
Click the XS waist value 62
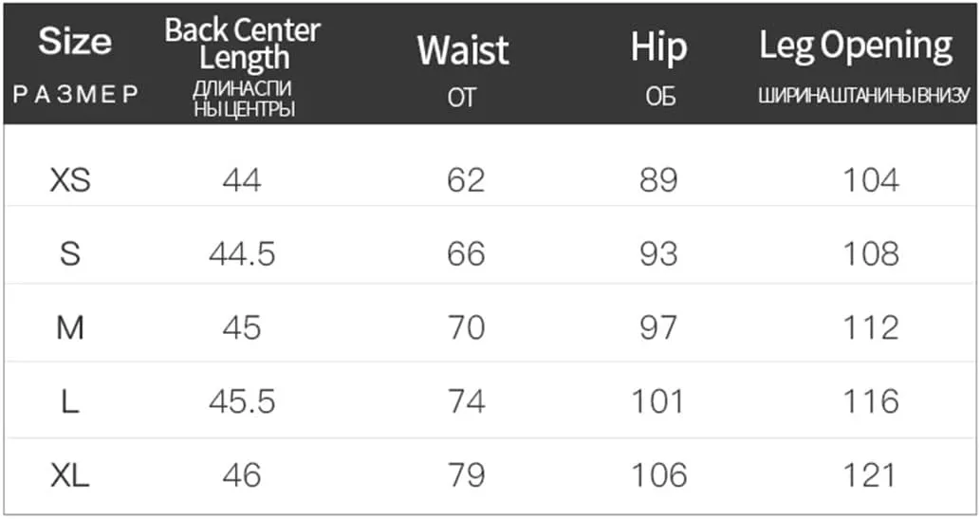pos(466,180)
